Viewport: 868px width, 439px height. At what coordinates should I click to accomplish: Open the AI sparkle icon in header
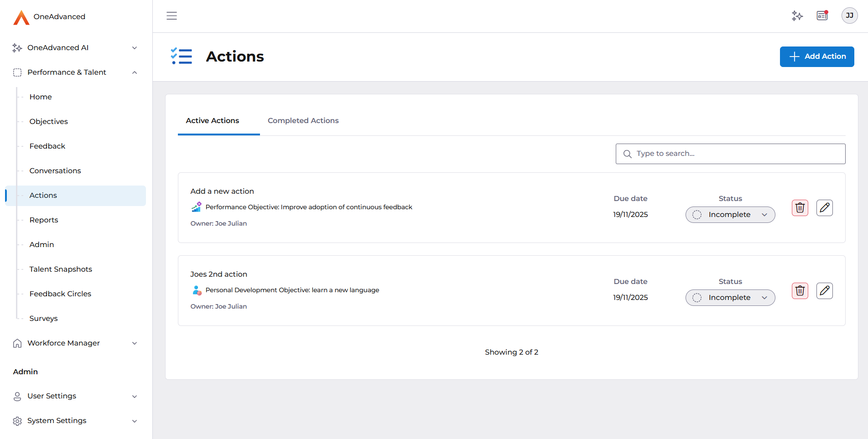coord(797,16)
